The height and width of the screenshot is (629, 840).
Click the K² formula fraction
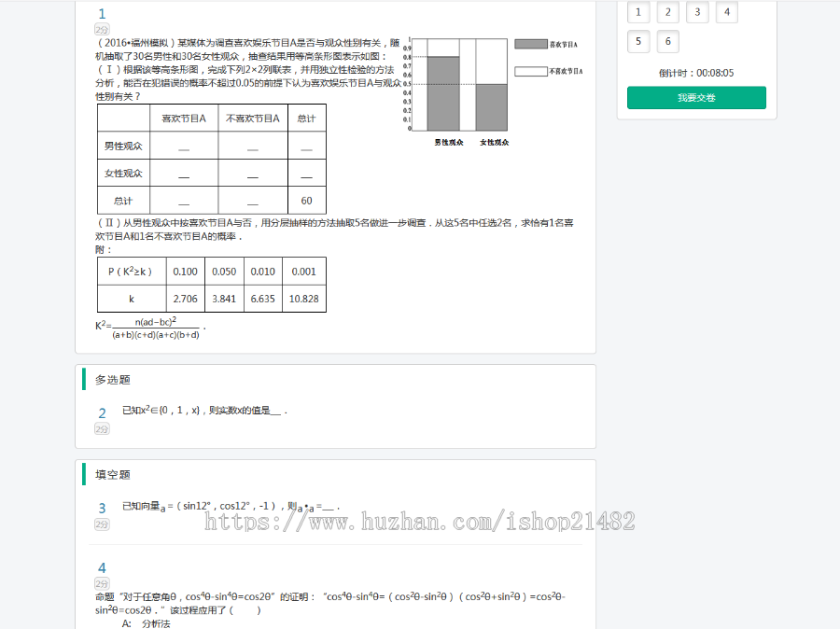coord(155,328)
